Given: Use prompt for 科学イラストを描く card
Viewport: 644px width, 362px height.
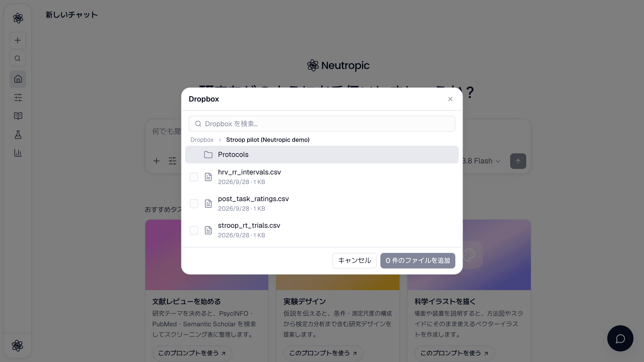Looking at the screenshot, I should coord(455,353).
